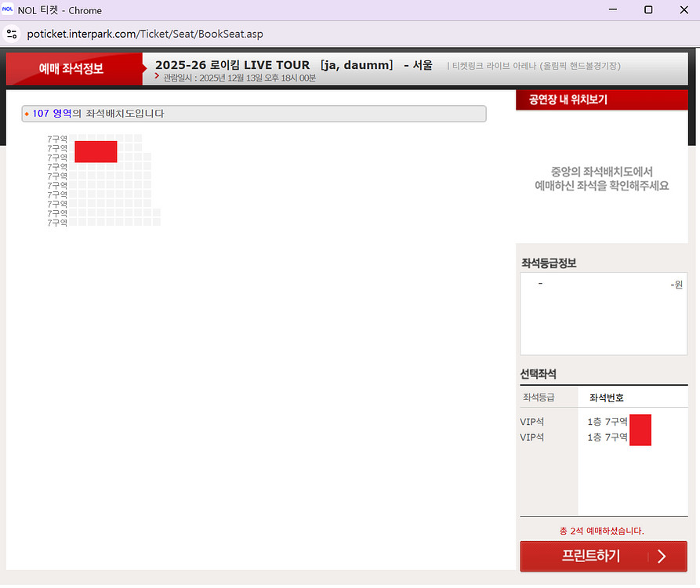Click the arrow icon on the 프린트하기 button
Image resolution: width=700 pixels, height=588 pixels.
661,557
